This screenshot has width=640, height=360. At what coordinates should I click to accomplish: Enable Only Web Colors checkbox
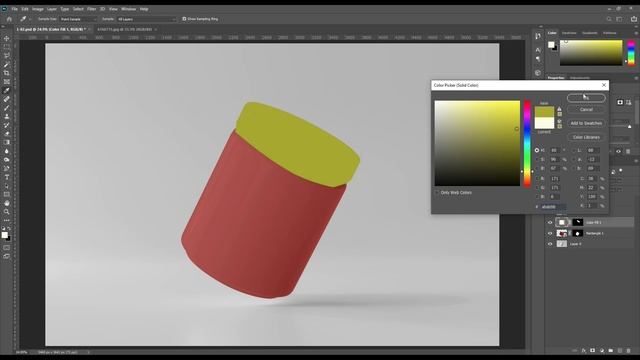coord(437,192)
